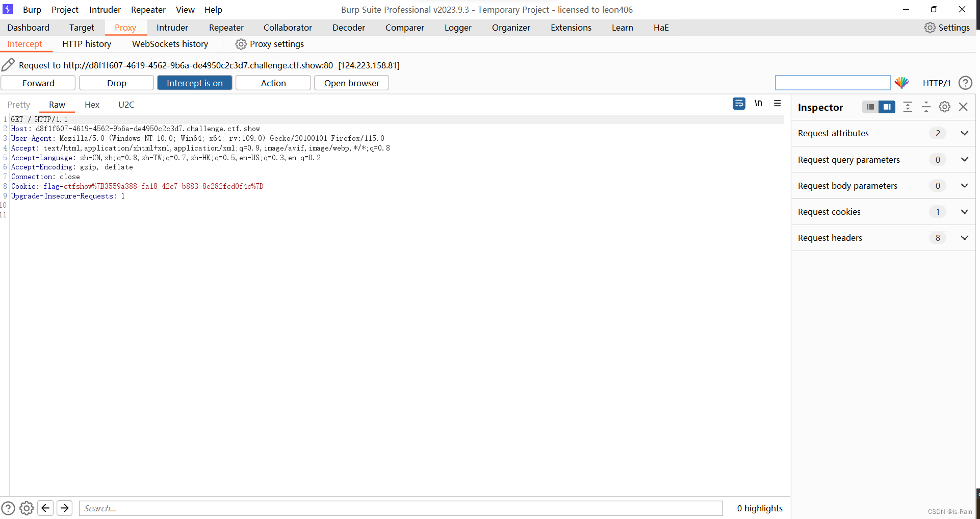Viewport: 980px width, 519px height.
Task: Enable Inspector docked-right layout toggle
Action: [x=887, y=107]
